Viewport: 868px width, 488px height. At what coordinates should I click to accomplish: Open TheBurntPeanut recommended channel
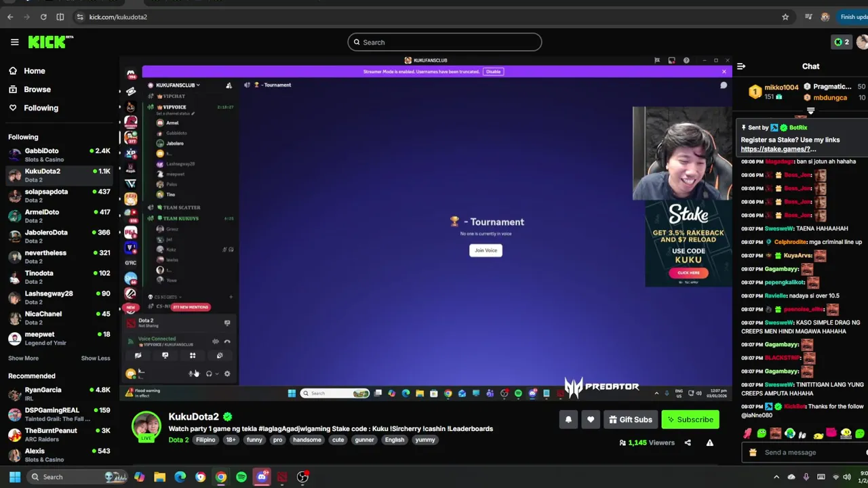[59, 434]
